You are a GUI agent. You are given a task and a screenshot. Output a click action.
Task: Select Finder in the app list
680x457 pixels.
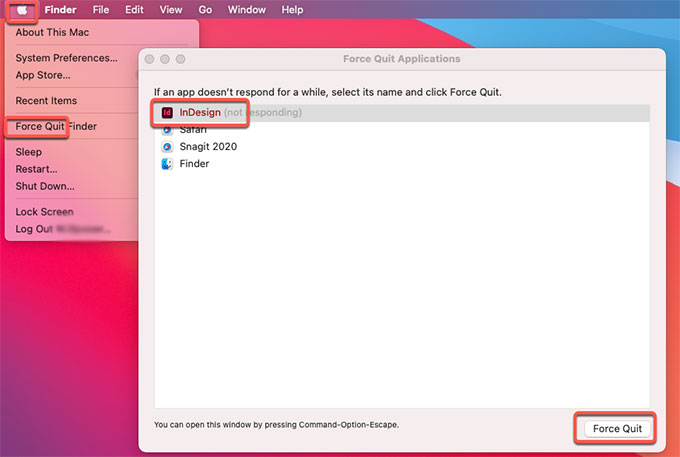tap(194, 164)
